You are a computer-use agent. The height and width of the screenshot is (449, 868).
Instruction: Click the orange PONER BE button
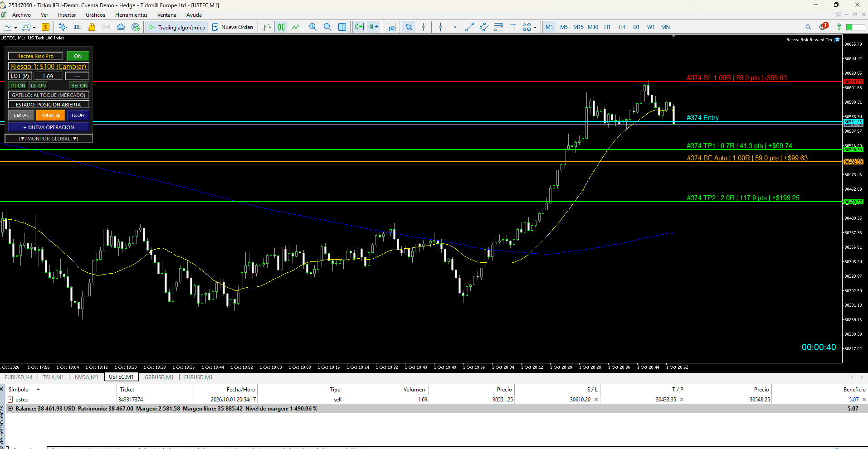pos(51,116)
